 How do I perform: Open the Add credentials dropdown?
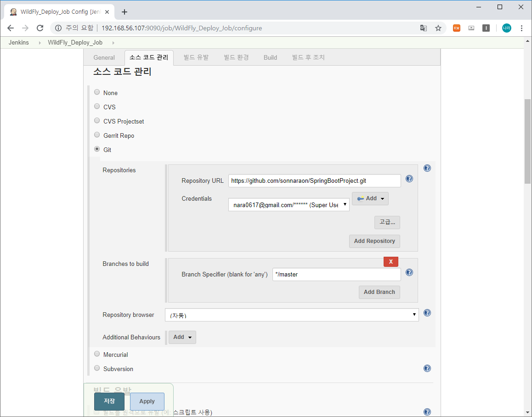pos(370,198)
